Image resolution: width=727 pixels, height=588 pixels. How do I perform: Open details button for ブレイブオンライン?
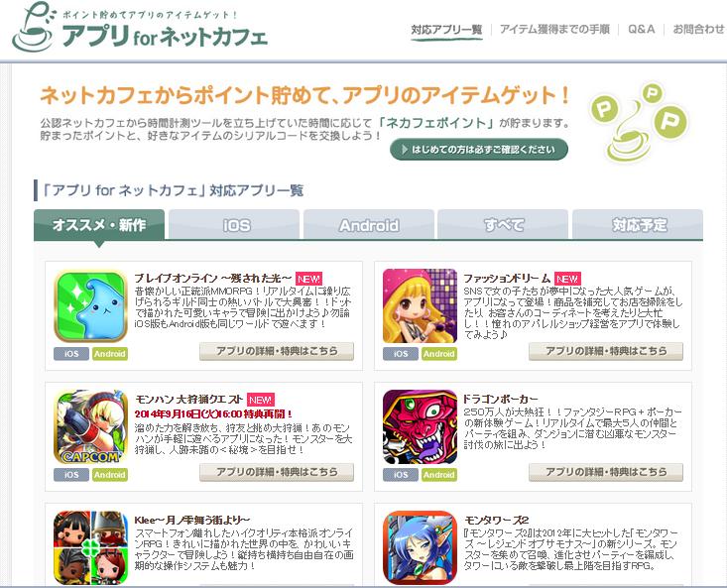click(277, 351)
